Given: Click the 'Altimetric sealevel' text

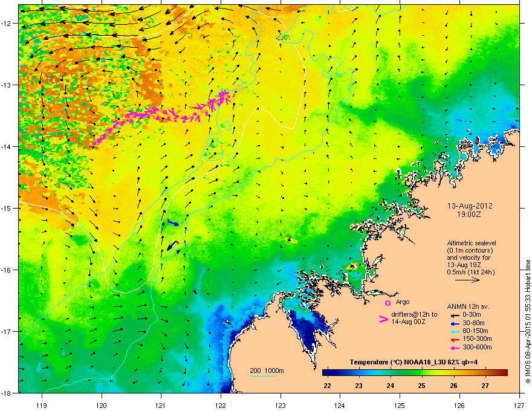Looking at the screenshot, I should click(472, 243).
